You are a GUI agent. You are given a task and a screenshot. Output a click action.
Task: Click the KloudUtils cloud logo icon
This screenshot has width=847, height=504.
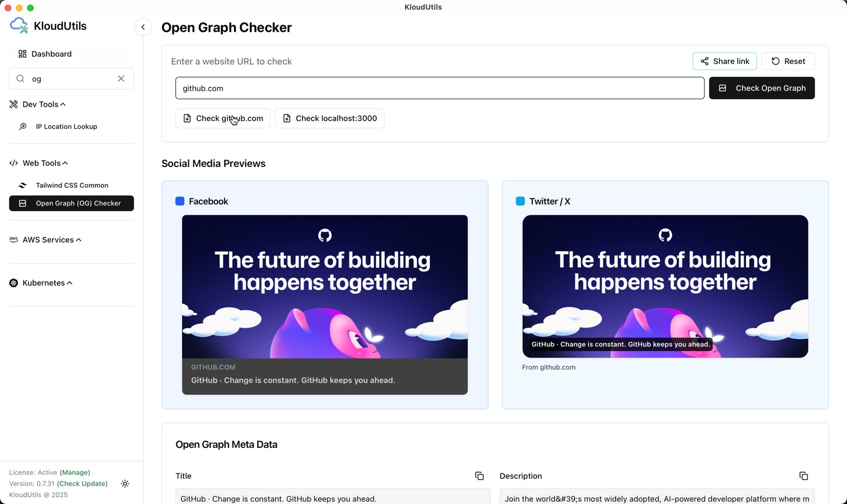coord(18,25)
